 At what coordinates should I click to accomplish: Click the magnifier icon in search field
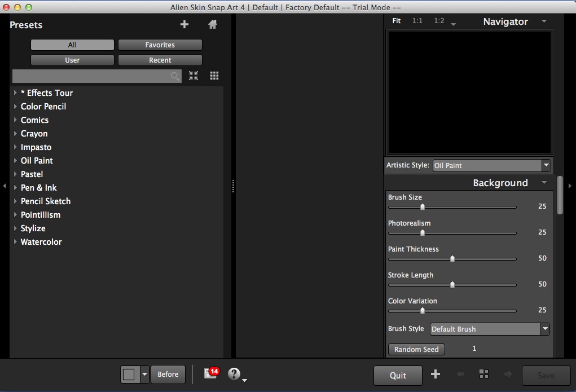[175, 76]
